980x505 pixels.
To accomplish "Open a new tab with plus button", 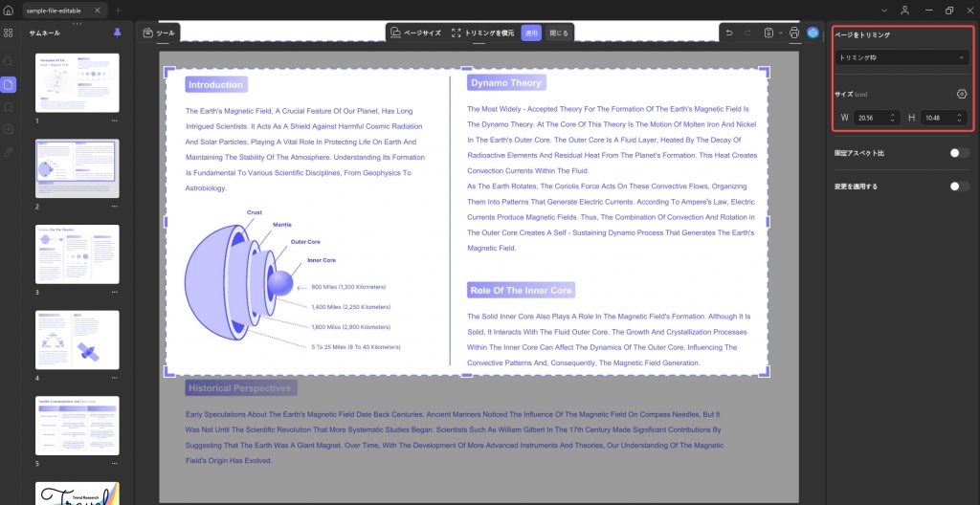I will 119,11.
